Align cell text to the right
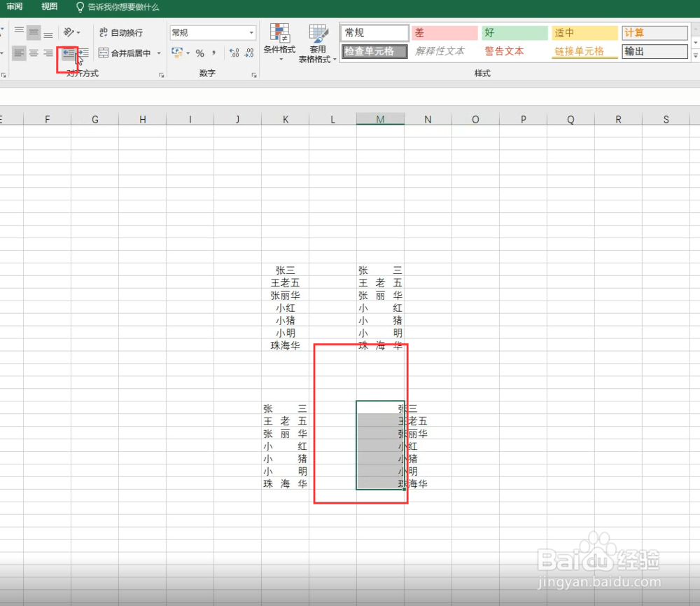This screenshot has height=606, width=700. click(x=48, y=53)
